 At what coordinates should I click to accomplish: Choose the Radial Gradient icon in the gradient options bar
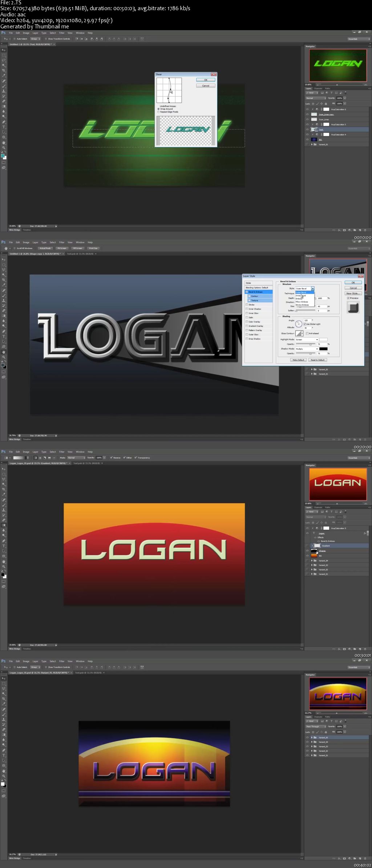[40, 458]
